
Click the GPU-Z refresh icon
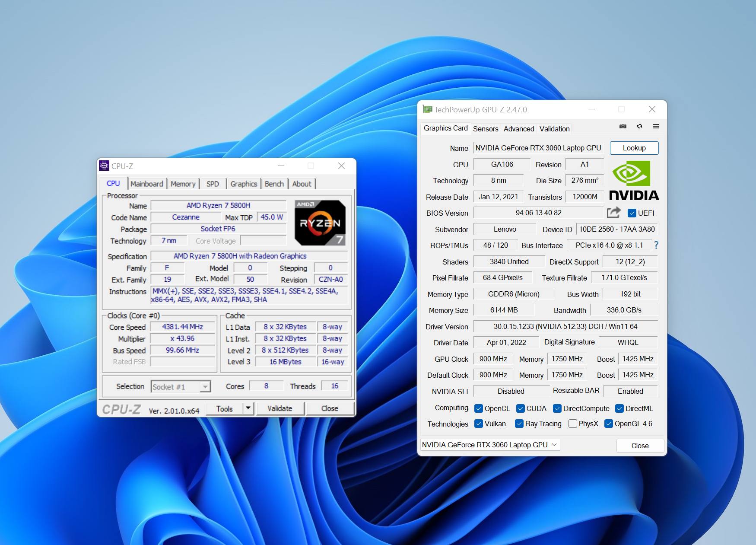click(639, 126)
